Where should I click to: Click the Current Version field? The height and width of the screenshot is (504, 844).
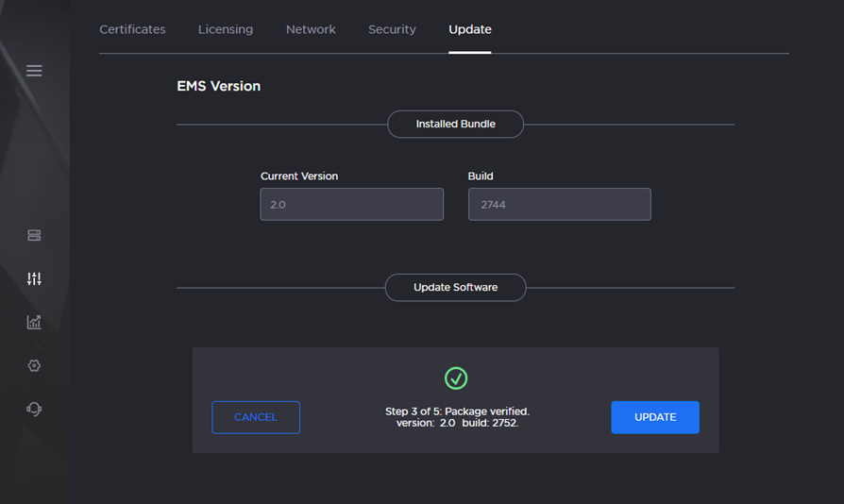[x=351, y=204]
